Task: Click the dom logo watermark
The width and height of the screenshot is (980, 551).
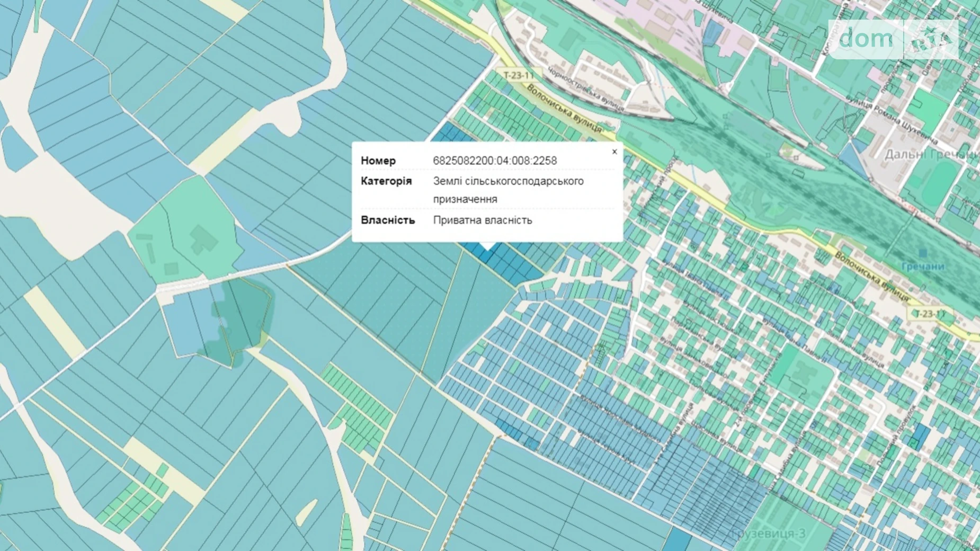Action: (x=866, y=39)
